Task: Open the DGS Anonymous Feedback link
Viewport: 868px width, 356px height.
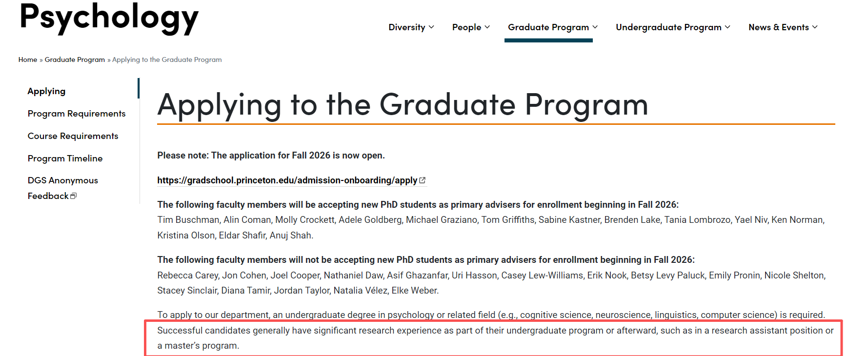Action: pos(62,181)
